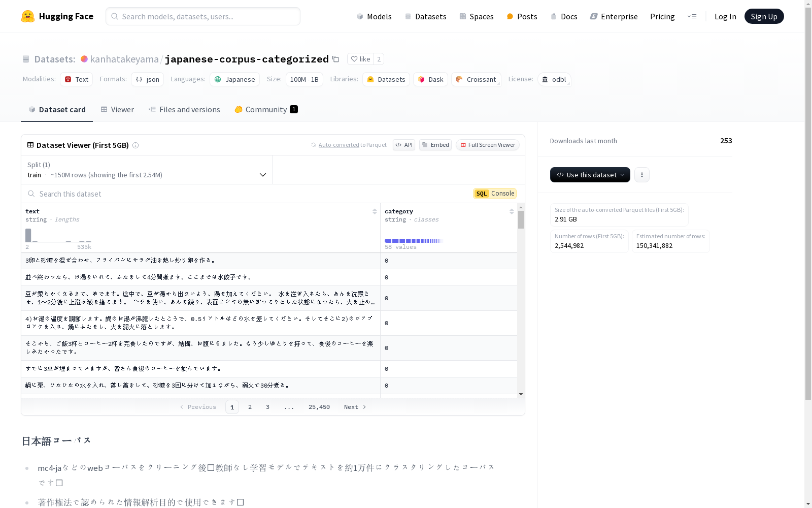Open the Full Screen Viewer
This screenshot has width=812, height=508.
coord(488,145)
